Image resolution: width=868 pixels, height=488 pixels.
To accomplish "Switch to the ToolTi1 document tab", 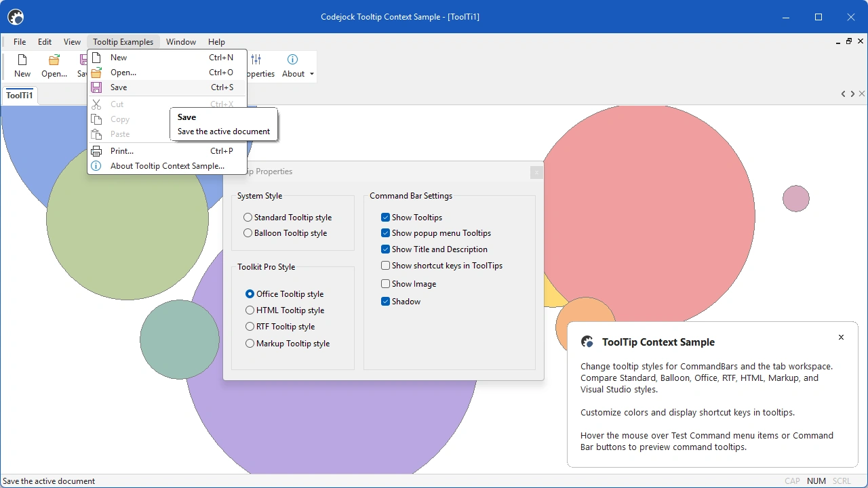I will pyautogui.click(x=20, y=96).
